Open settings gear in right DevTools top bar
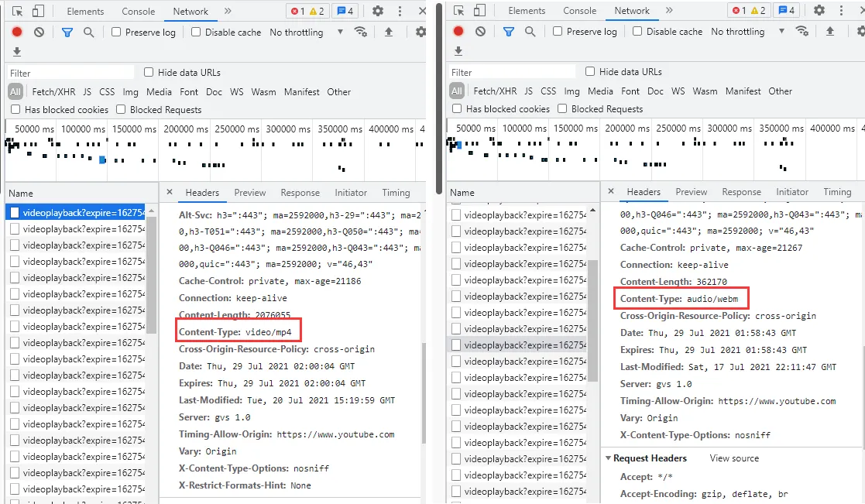This screenshot has height=504, width=865. tap(819, 11)
